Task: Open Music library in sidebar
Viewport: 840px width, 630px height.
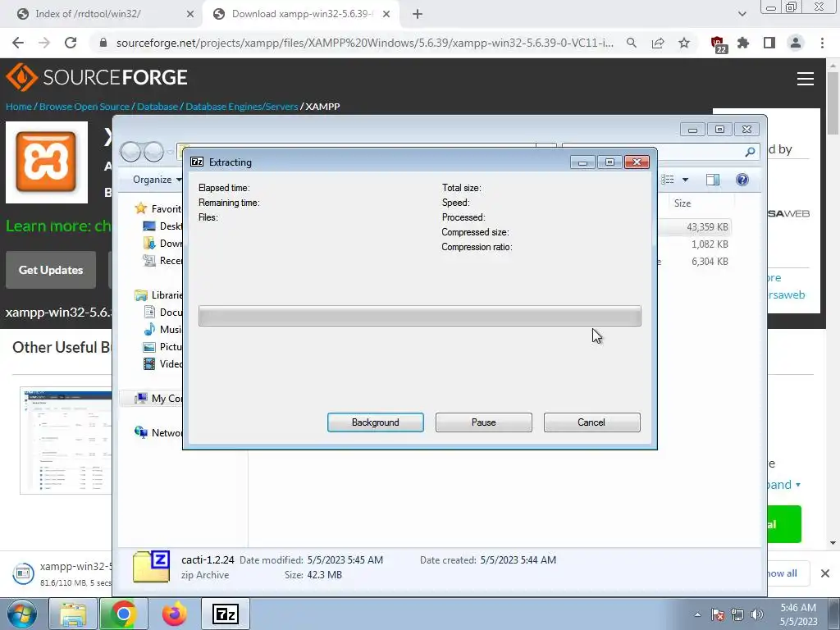Action: (x=163, y=330)
